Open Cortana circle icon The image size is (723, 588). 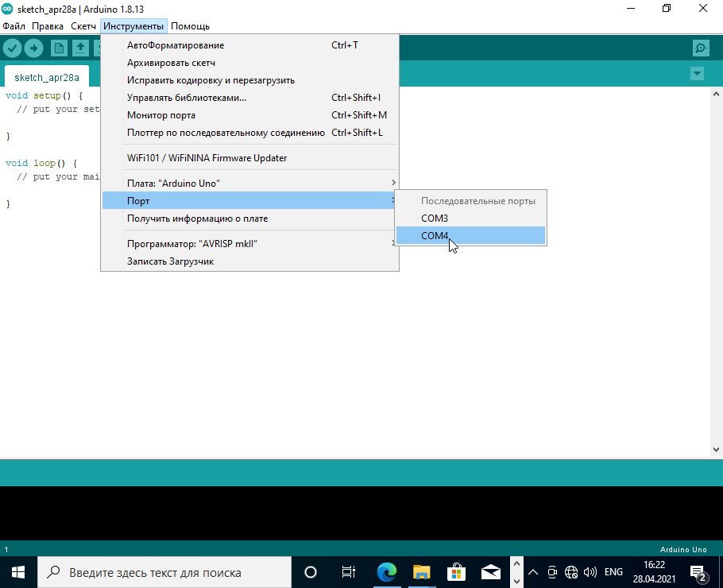(x=311, y=572)
